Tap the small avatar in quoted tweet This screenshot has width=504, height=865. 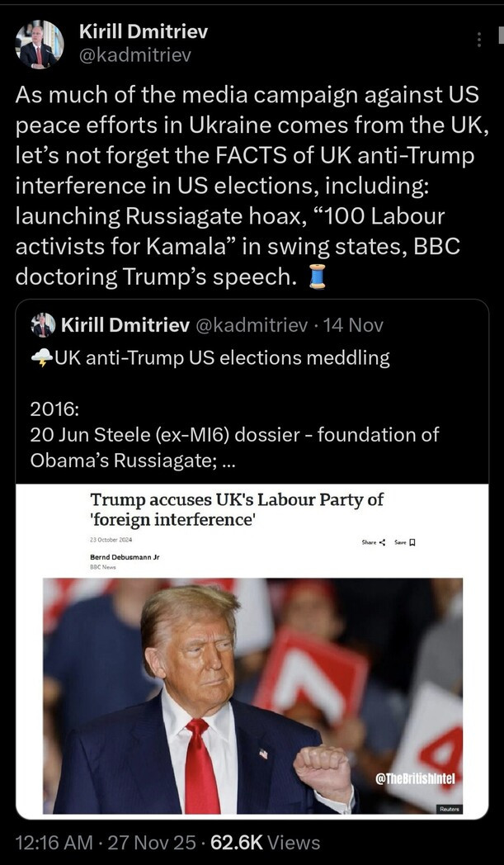coord(43,325)
